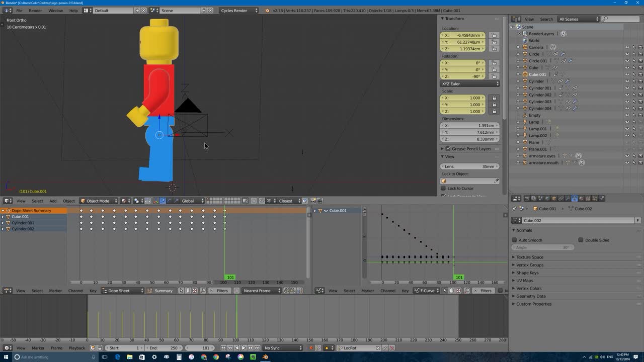This screenshot has height=362, width=644.
Task: Open the Window menu
Action: point(55,11)
